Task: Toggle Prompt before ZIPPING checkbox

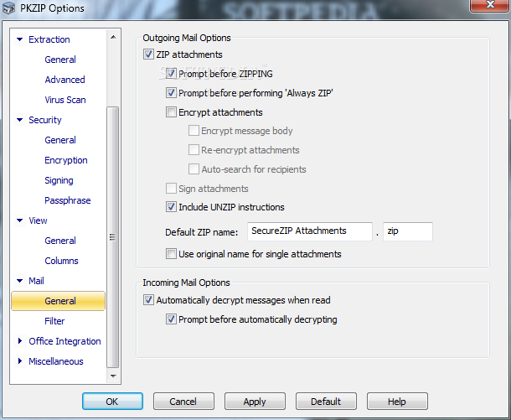Action: click(x=171, y=74)
